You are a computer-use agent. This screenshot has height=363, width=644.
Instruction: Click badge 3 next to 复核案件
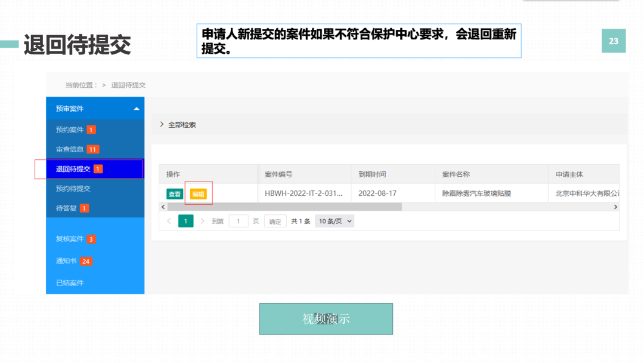tap(91, 239)
